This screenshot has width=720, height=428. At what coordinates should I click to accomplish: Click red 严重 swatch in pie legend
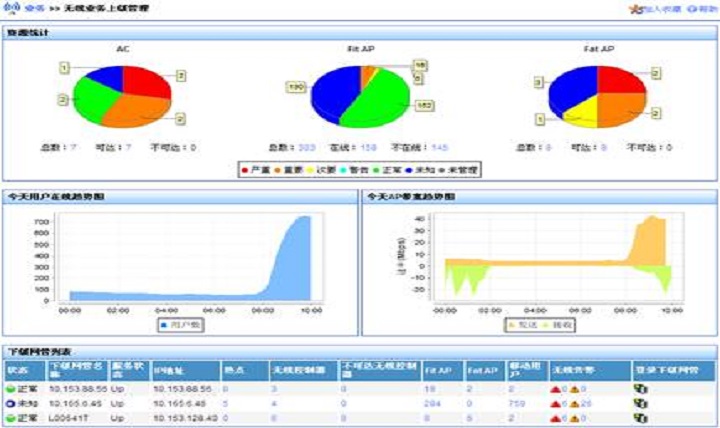click(x=247, y=169)
